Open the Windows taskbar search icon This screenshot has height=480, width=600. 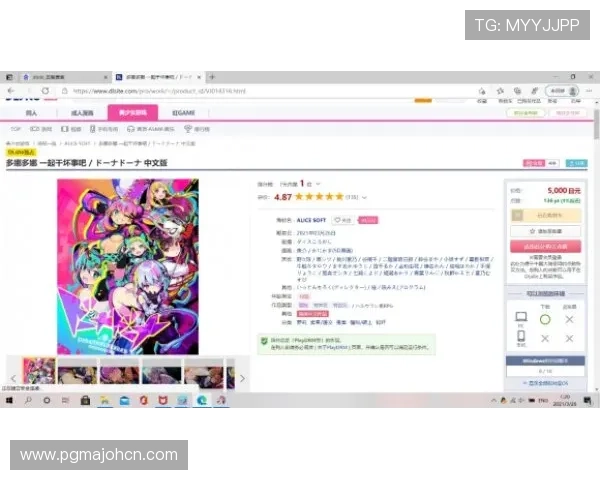tap(28, 400)
